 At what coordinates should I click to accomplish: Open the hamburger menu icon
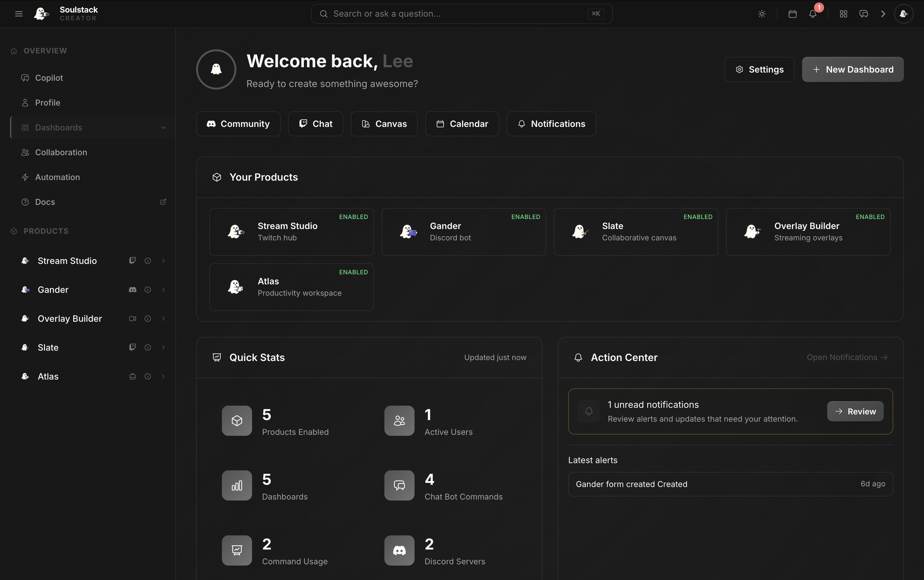(19, 14)
